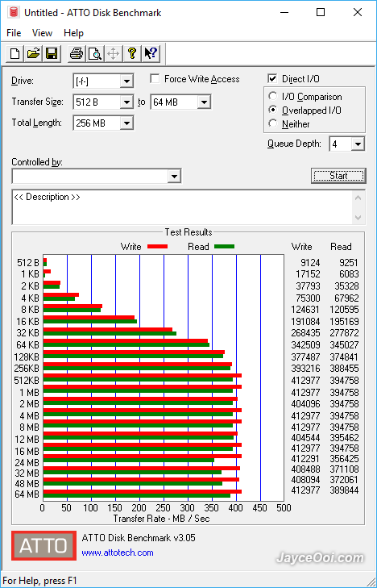Open the File menu
Screen dimensions: 377x588
pos(14,33)
